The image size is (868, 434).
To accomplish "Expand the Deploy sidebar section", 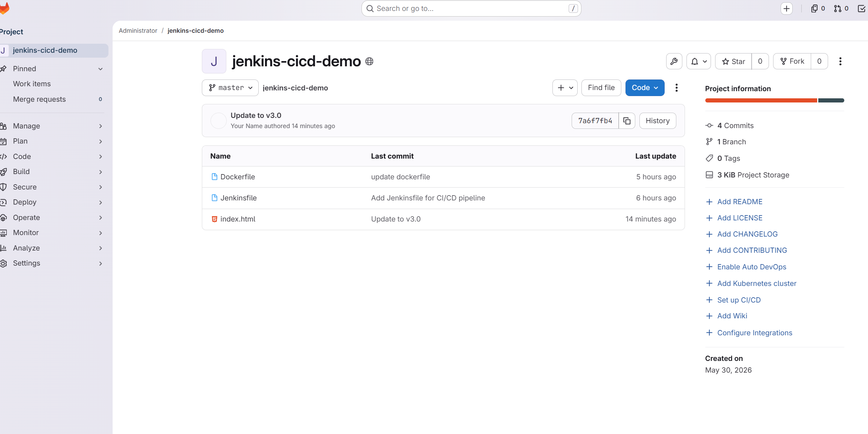I will (x=52, y=202).
